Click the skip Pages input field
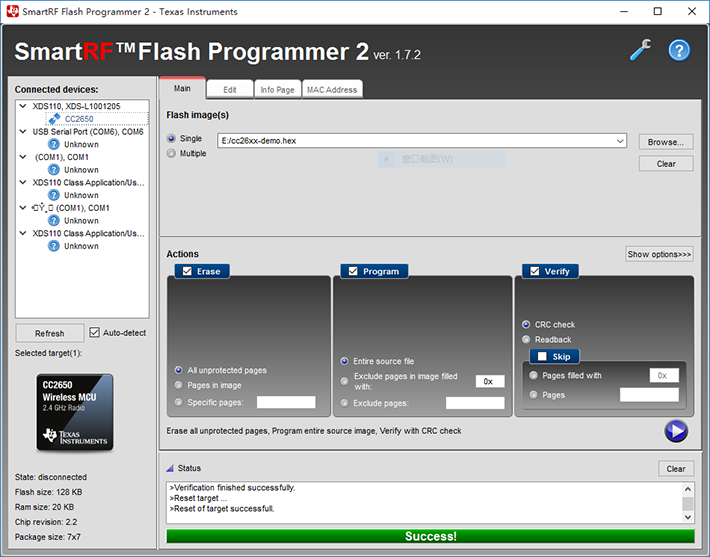This screenshot has height=557, width=710. pos(649,394)
